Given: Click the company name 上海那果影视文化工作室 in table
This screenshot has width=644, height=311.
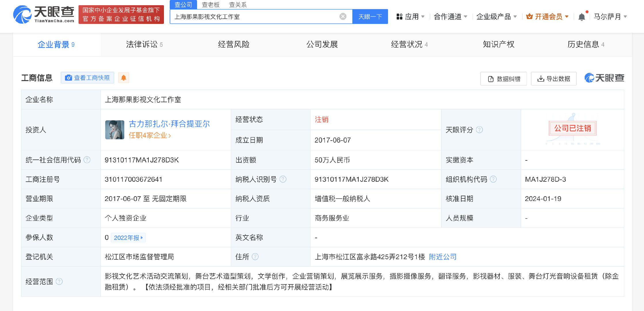Looking at the screenshot, I should click(x=143, y=100).
